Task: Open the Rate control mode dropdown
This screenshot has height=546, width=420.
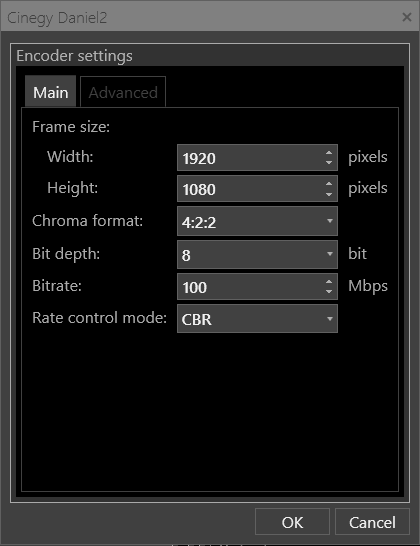Action: (257, 319)
